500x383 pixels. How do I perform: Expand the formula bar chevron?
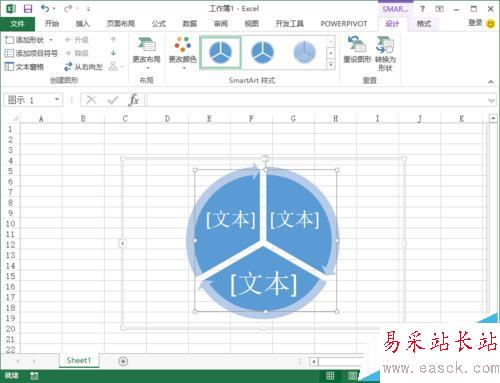(x=491, y=100)
